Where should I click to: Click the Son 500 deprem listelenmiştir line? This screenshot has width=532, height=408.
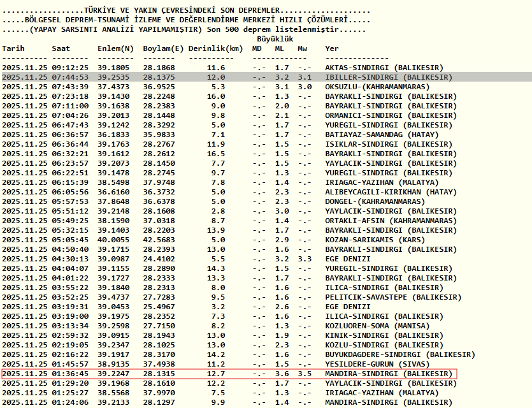pyautogui.click(x=184, y=29)
